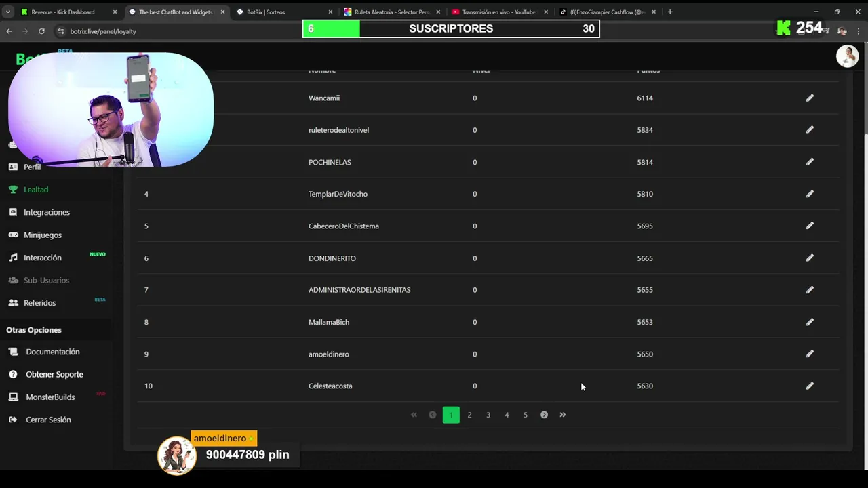Edit points for MallamaBich row
The height and width of the screenshot is (488, 868).
[810, 322]
